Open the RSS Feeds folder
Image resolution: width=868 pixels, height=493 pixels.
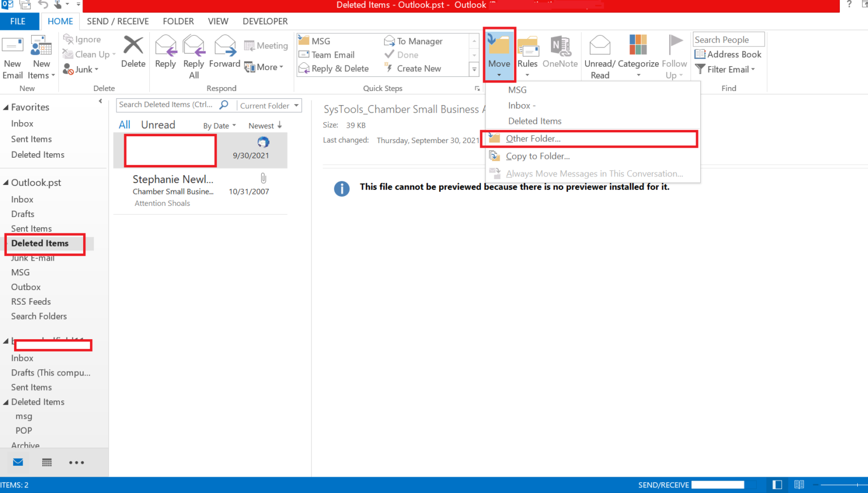[31, 302]
